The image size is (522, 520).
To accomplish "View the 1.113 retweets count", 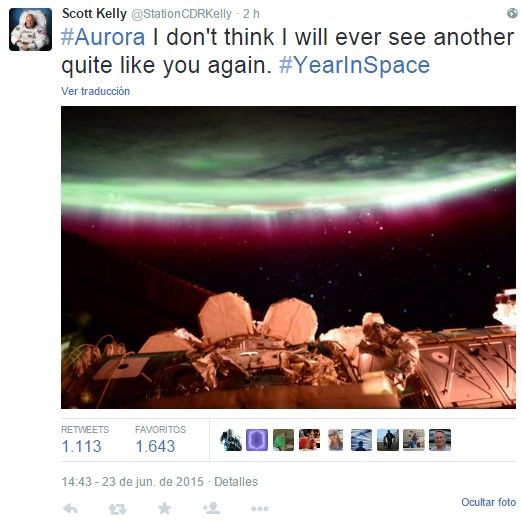I will pyautogui.click(x=82, y=446).
